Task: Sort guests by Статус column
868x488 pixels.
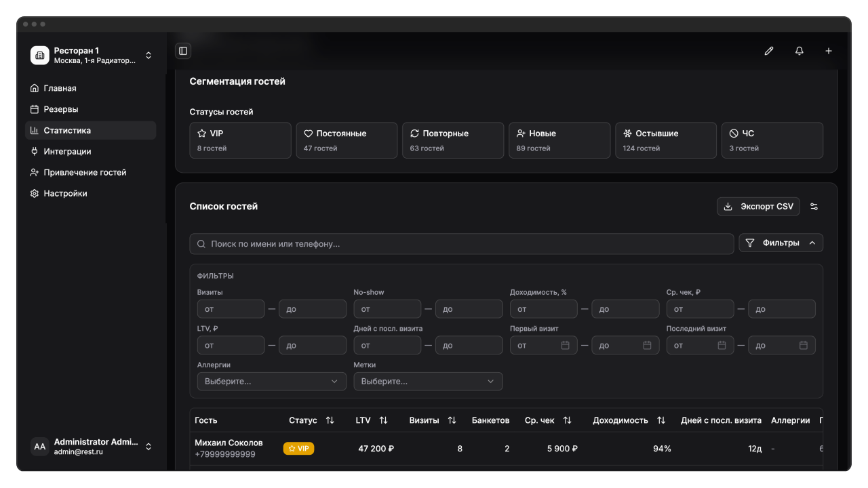Action: coord(330,420)
